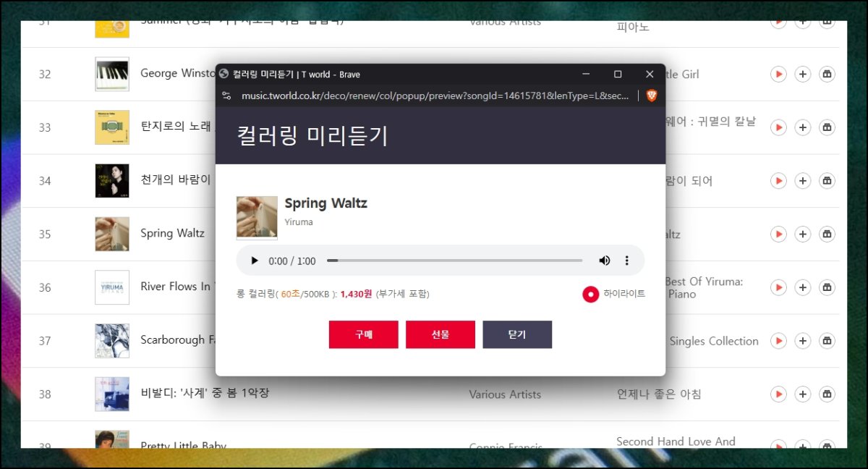Click rank number 36 in the list
This screenshot has width=868, height=469.
[45, 287]
